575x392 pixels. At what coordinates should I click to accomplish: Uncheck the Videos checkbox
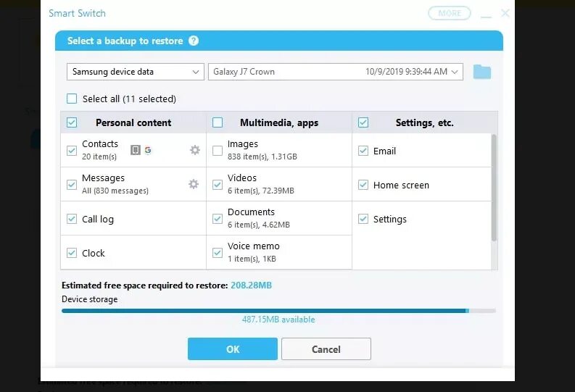point(218,185)
